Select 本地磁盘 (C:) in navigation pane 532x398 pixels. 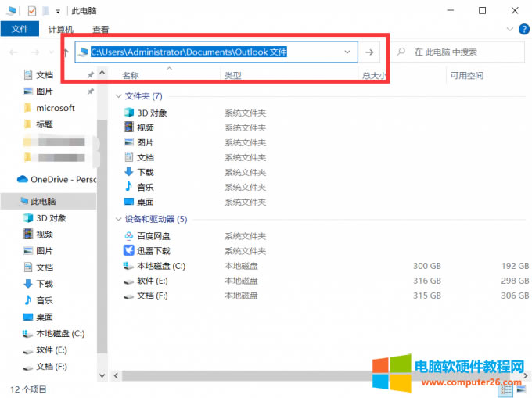pos(60,334)
